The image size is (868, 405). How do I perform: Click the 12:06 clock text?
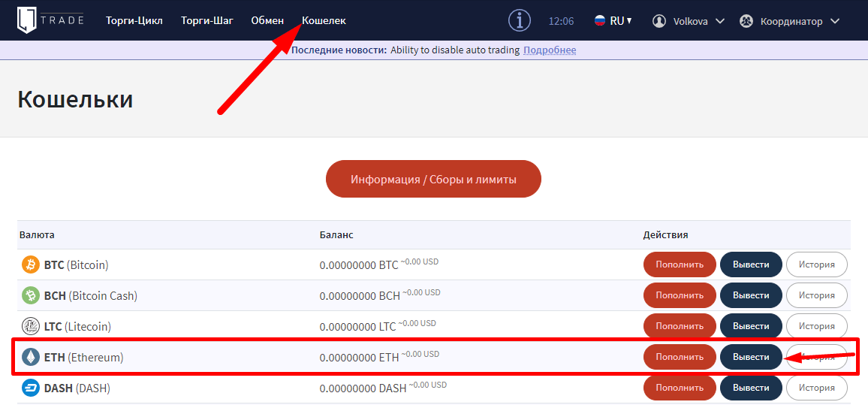click(x=562, y=21)
